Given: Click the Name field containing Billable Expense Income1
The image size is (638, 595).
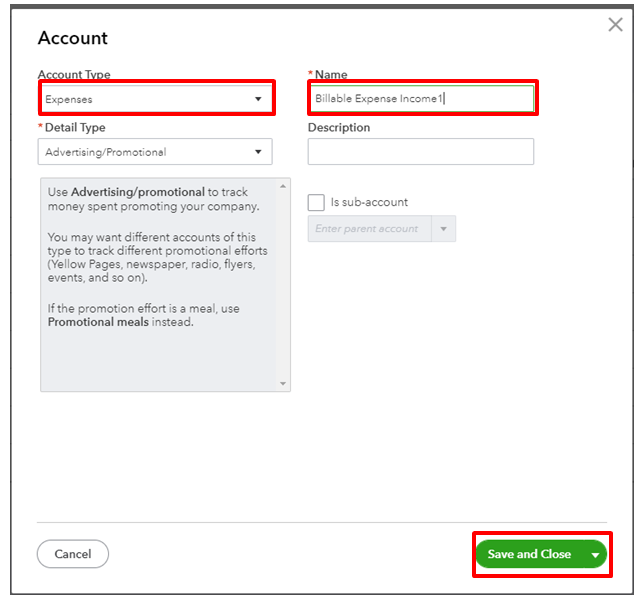Looking at the screenshot, I should [421, 98].
